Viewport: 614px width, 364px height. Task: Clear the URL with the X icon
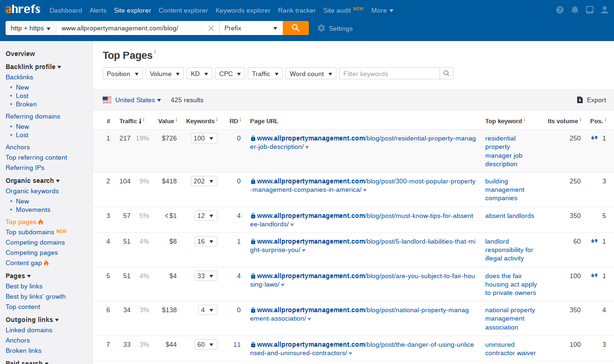coord(211,28)
